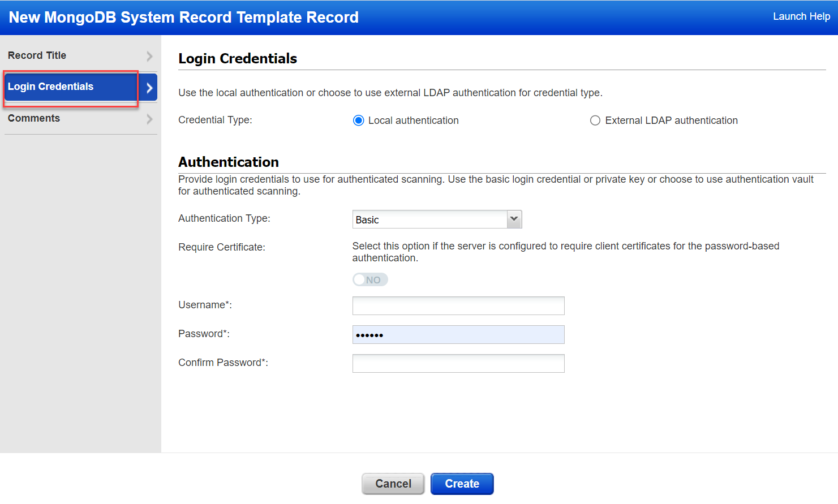Click the Comments chevron arrow
Screen dimensions: 838x504
(149, 119)
